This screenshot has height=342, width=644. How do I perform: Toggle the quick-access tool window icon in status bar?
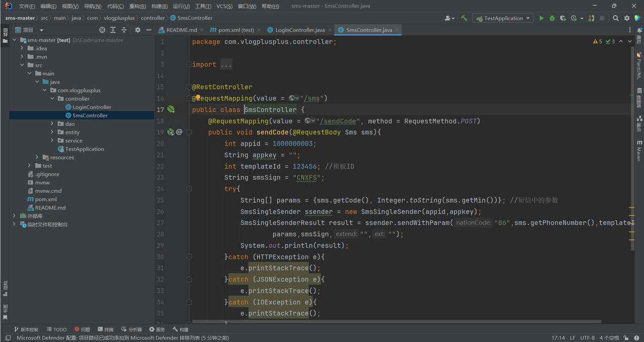[x=8, y=338]
